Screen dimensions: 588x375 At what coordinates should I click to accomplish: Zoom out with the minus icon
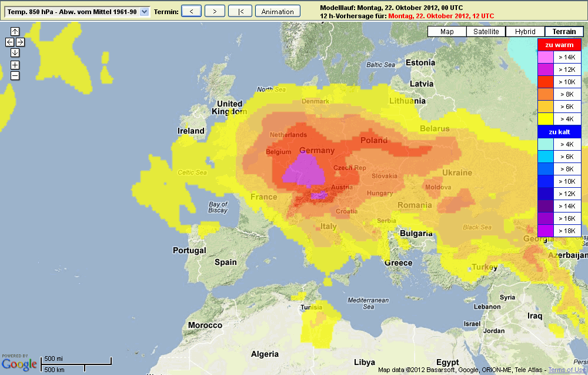pyautogui.click(x=15, y=76)
